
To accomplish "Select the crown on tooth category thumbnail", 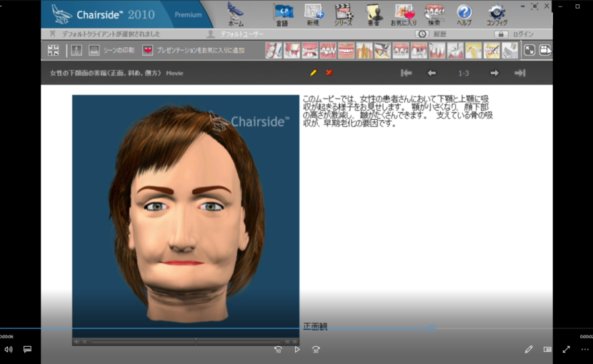I will point(292,50).
